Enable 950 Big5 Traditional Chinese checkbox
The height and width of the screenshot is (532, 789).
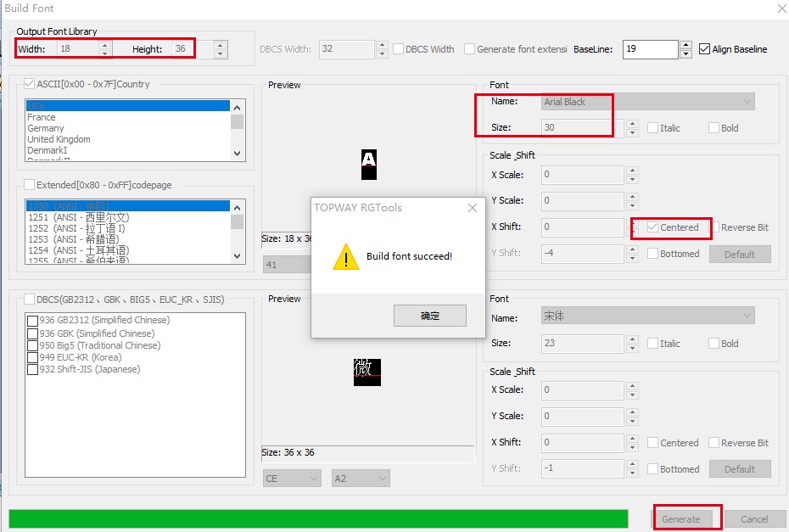point(33,345)
